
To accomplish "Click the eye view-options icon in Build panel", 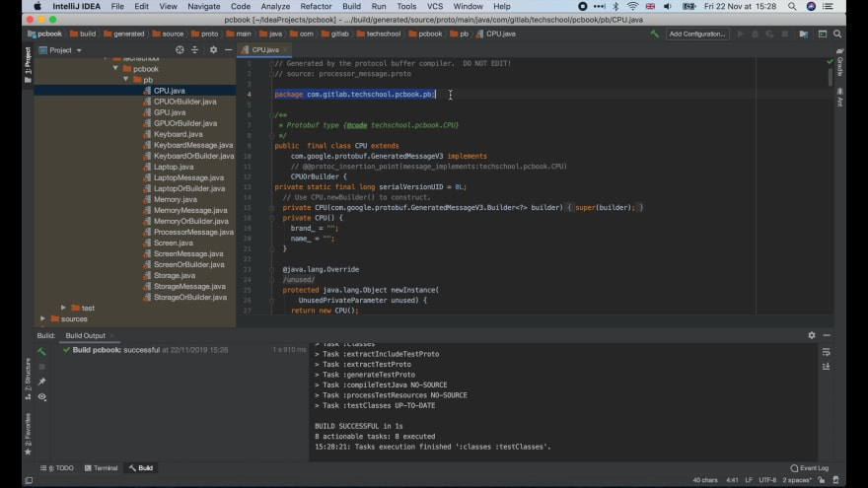I will pyautogui.click(x=42, y=396).
